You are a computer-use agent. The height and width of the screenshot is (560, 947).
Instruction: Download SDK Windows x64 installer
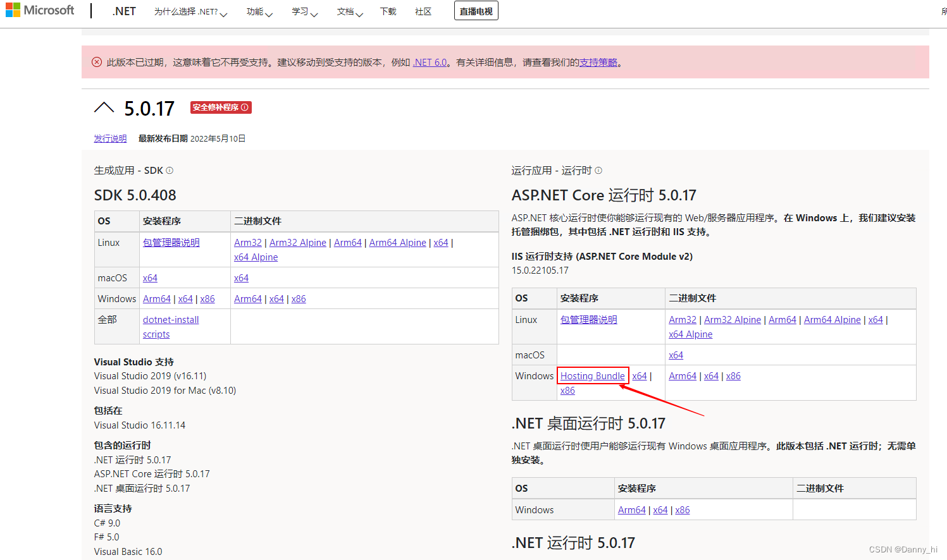185,299
